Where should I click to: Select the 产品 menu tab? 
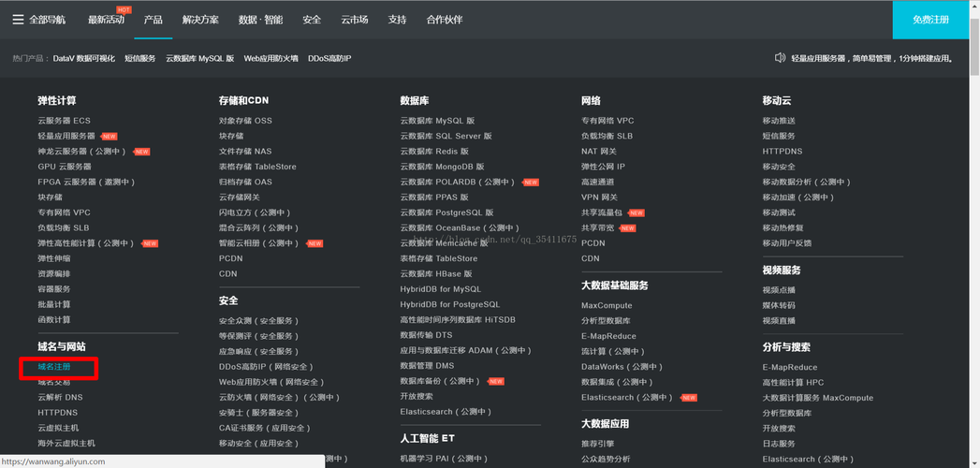[154, 20]
